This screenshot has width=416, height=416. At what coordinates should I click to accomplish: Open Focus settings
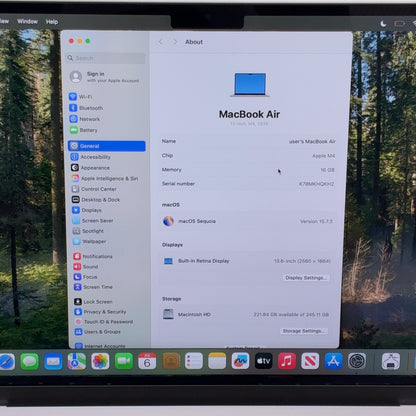point(86,277)
